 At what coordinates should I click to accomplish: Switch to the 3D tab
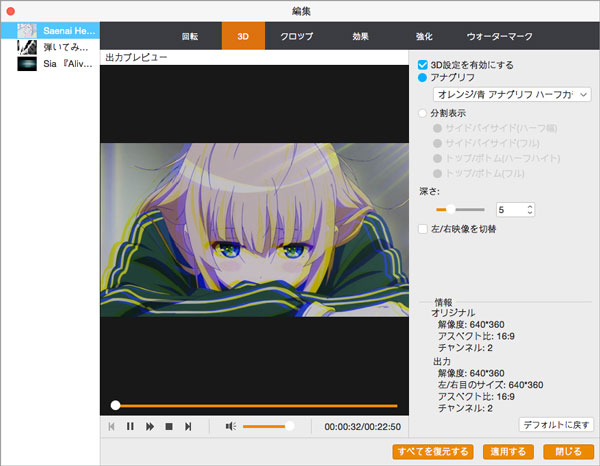coord(243,36)
